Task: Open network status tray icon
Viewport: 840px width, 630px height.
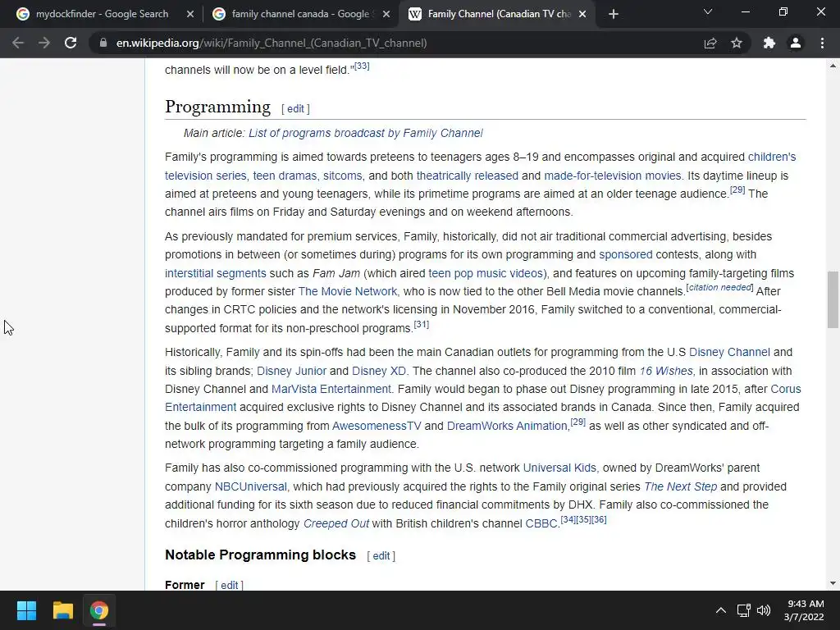Action: coord(743,610)
